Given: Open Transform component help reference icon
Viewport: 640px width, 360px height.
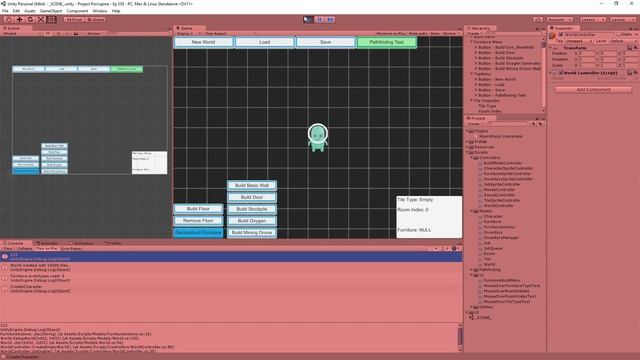Looking at the screenshot, I should [630, 48].
